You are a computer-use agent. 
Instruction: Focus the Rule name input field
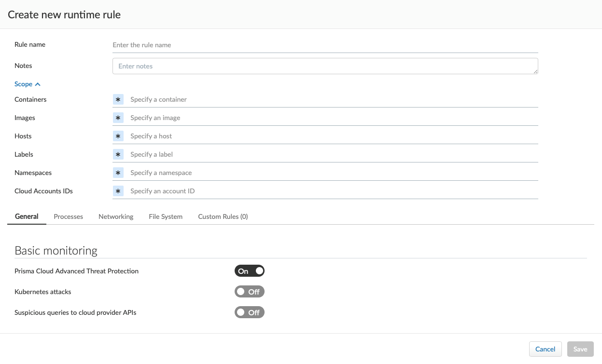tap(325, 45)
